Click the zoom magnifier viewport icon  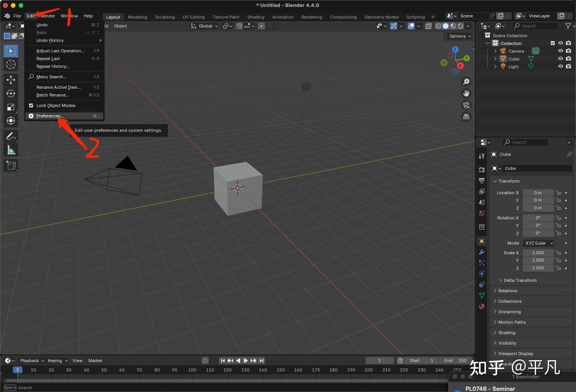466,82
